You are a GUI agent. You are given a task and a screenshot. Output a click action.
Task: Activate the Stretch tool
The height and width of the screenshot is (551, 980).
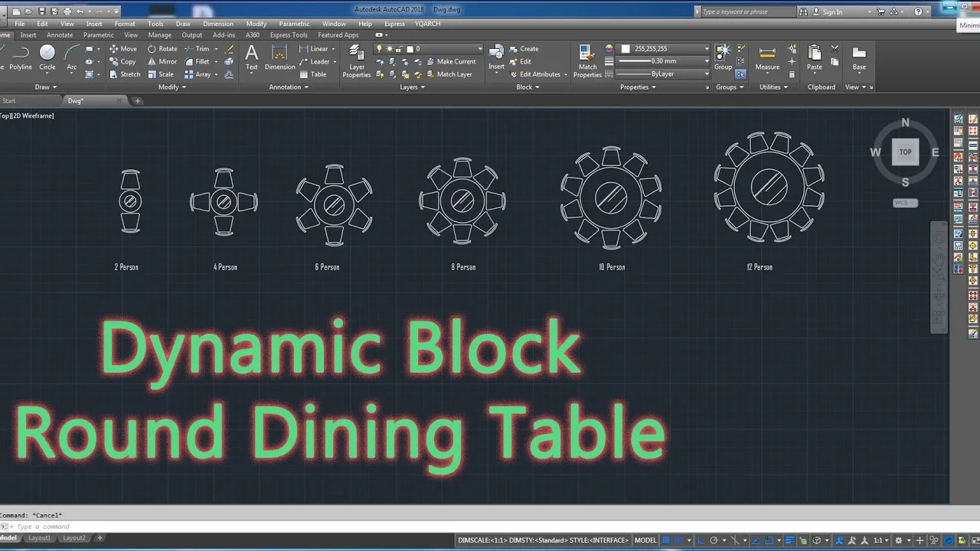(125, 74)
